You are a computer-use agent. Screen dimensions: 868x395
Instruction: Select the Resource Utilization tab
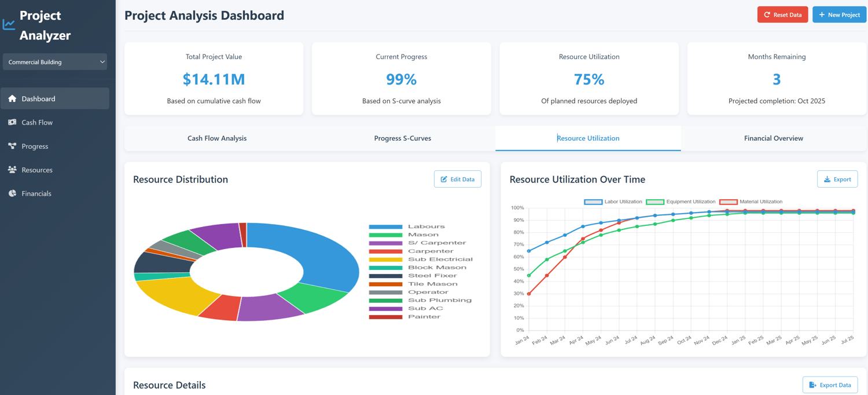[588, 138]
